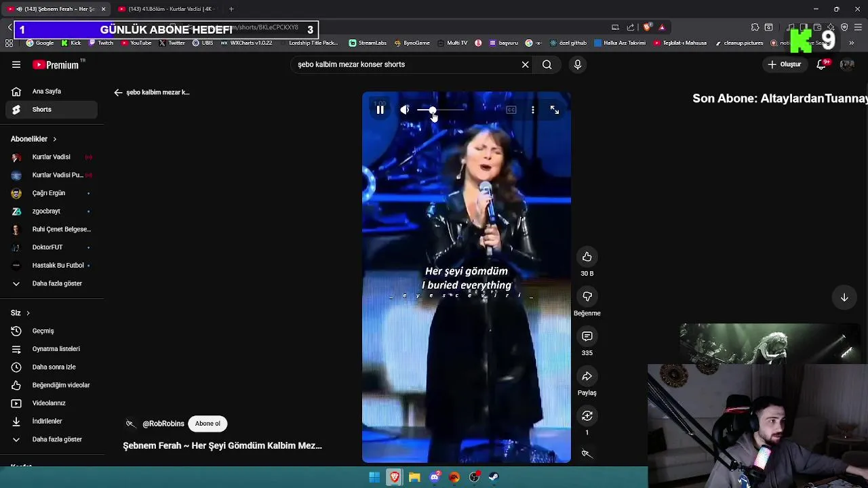Open the account avatar menu
The width and height of the screenshot is (868, 488).
coord(847,64)
